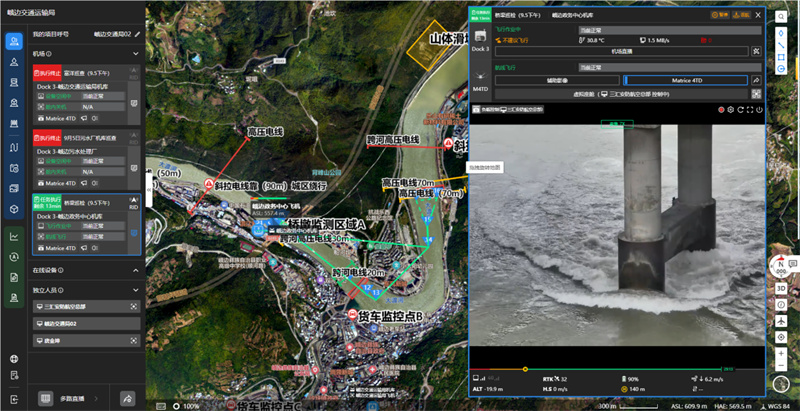Zoom in the map with plus button
Image resolution: width=800 pixels, height=411 pixels.
781,353
